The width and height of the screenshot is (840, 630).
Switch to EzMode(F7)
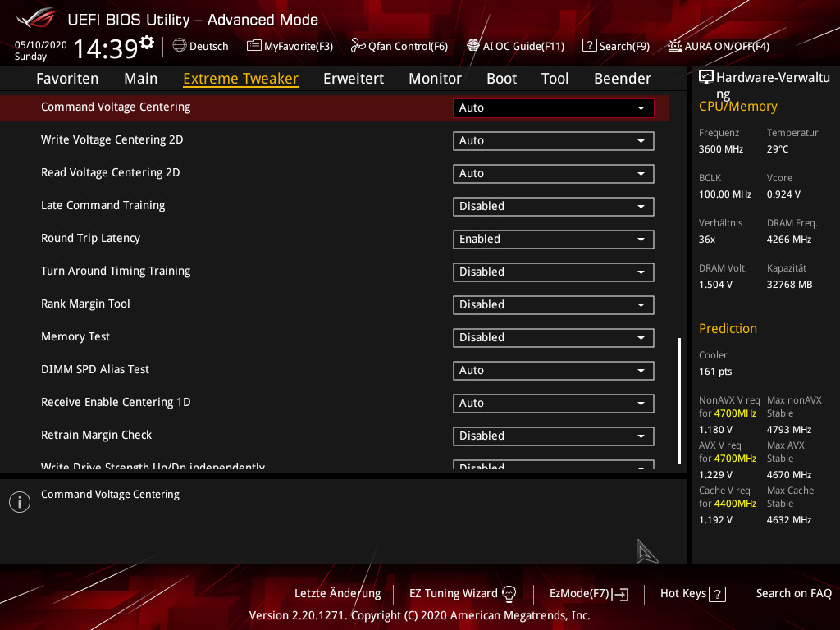tap(589, 594)
